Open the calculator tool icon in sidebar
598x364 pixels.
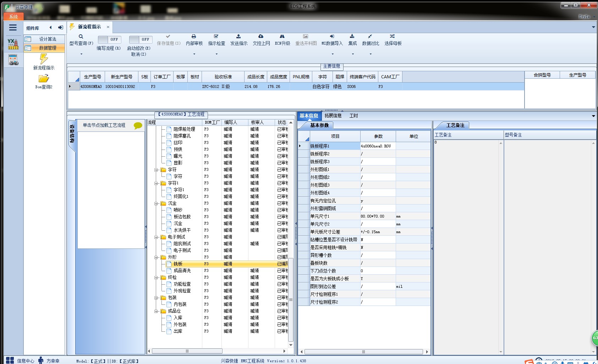pos(13,60)
